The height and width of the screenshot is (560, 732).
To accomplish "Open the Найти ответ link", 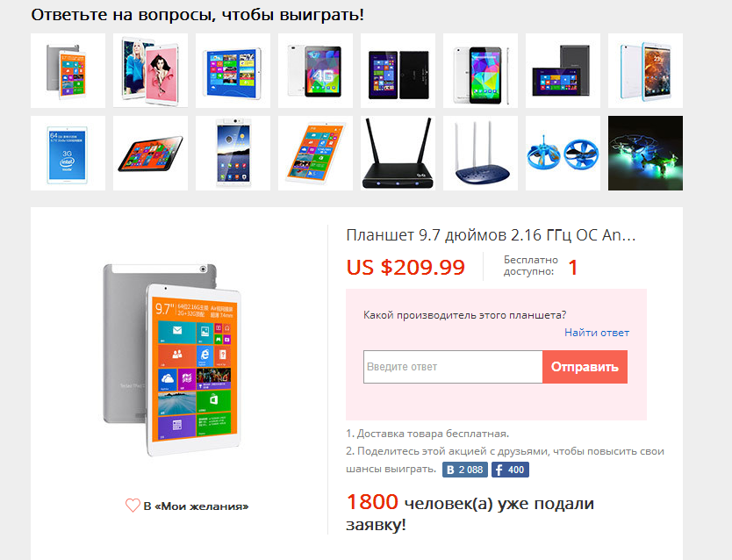I will 597,333.
